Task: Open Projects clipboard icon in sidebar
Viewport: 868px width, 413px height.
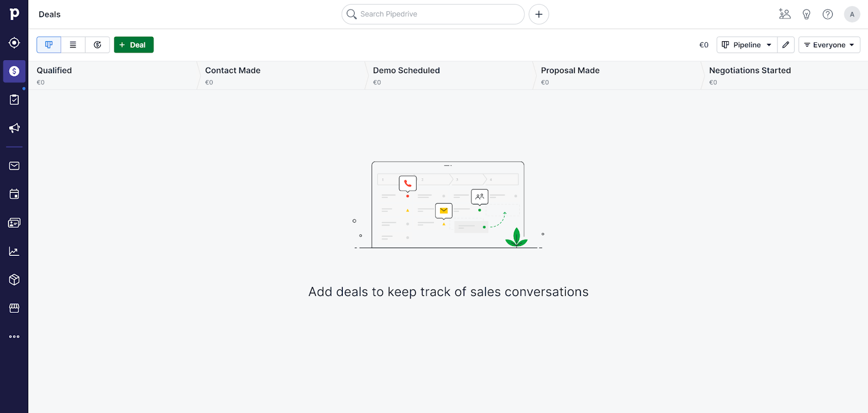Action: point(14,100)
